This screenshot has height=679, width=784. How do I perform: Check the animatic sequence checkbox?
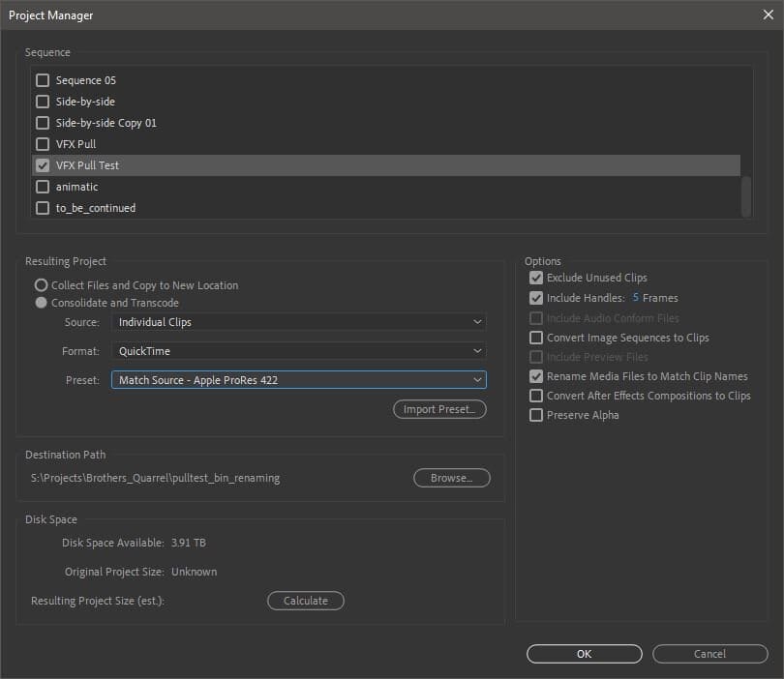(x=43, y=187)
